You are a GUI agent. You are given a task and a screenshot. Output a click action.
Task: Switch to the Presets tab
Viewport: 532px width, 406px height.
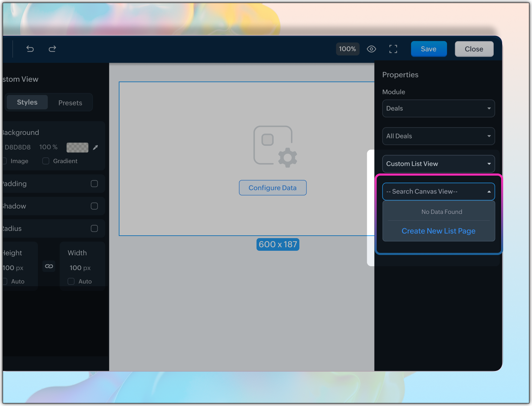click(x=70, y=103)
